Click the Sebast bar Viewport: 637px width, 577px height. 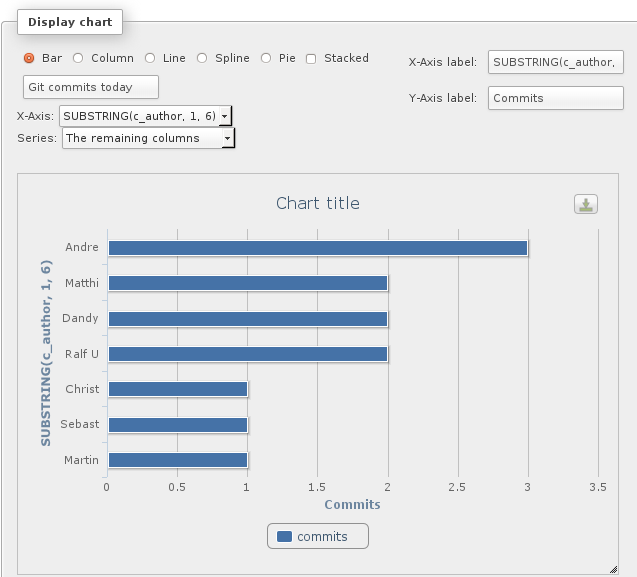tap(178, 425)
